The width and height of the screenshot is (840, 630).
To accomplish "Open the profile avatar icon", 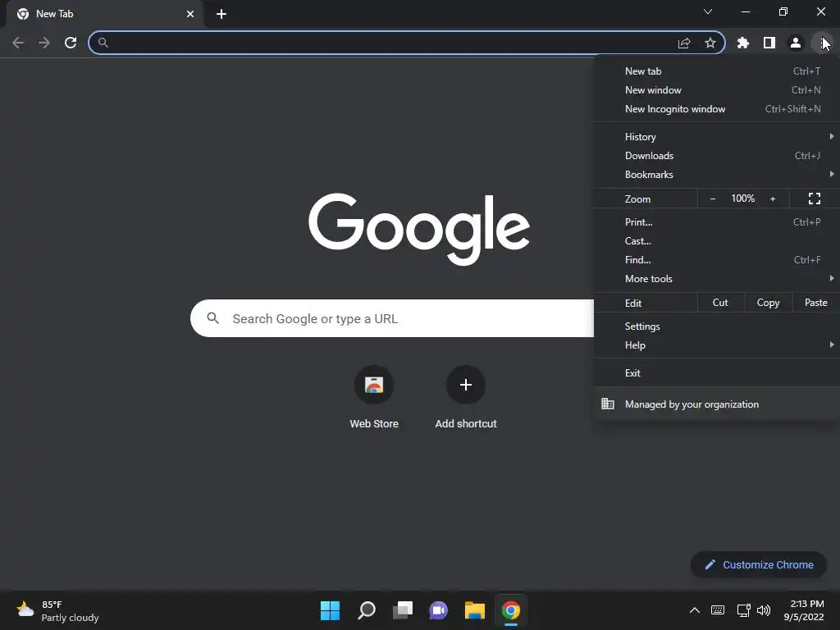I will click(796, 43).
